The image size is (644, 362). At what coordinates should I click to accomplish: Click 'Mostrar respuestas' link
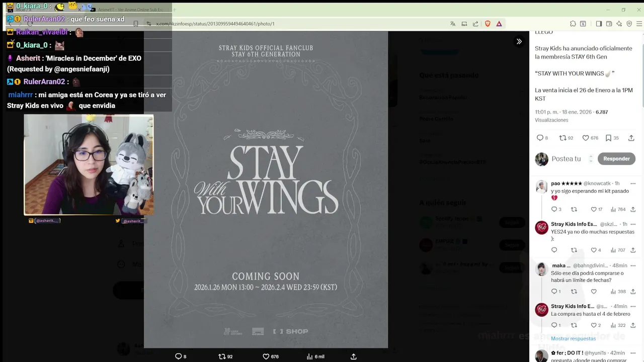click(x=573, y=338)
